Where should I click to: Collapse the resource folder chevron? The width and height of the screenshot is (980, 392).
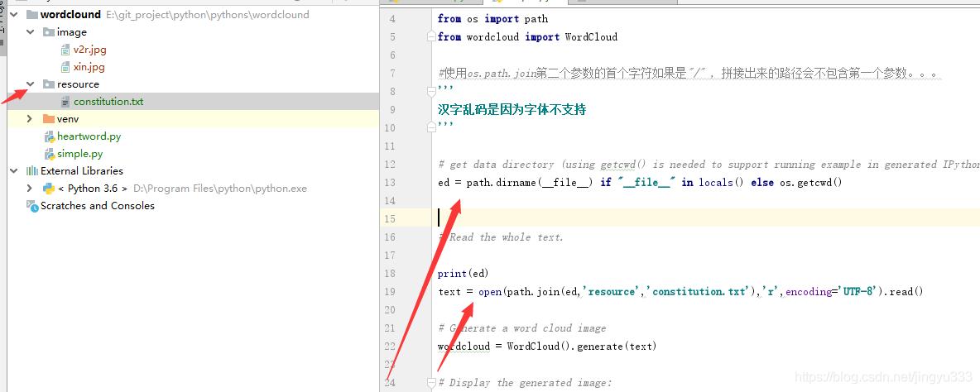click(x=30, y=84)
